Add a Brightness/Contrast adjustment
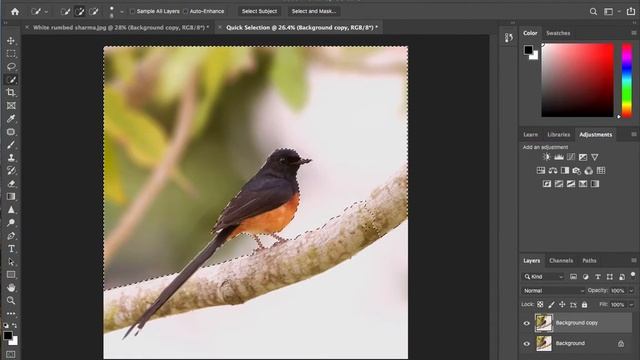Image resolution: width=640 pixels, height=360 pixels. tap(547, 157)
